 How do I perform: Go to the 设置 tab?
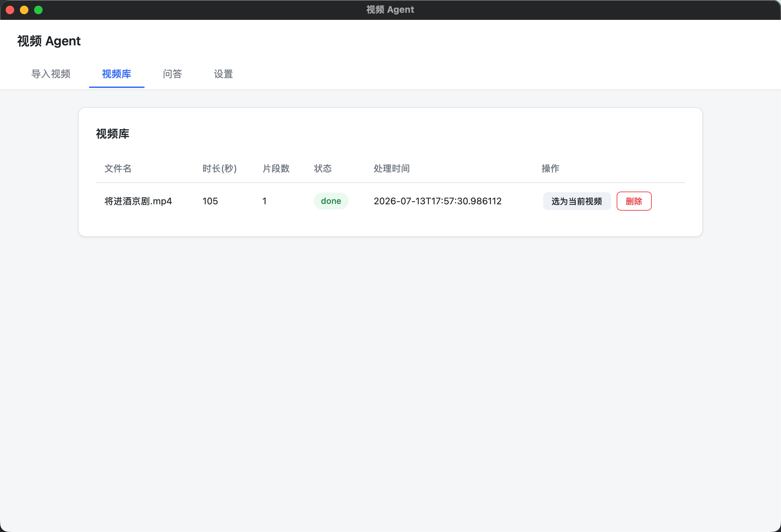point(223,74)
